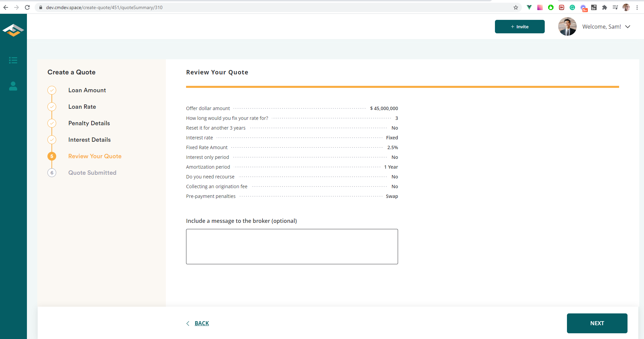Click the Vue devtools extension icon
Image resolution: width=644 pixels, height=339 pixels.
click(530, 7)
